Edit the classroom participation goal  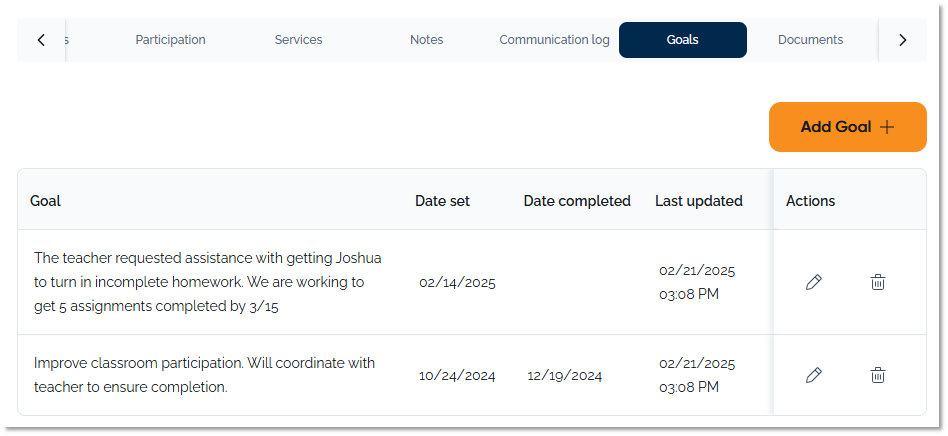pos(813,376)
